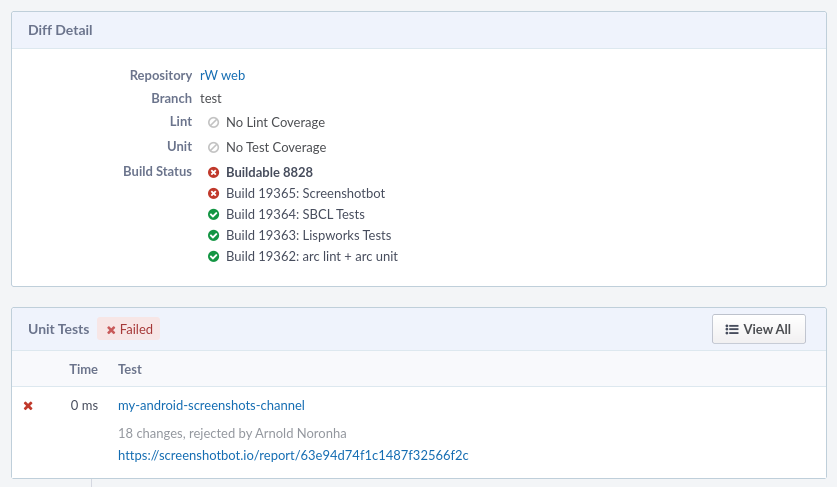This screenshot has width=837, height=487.
Task: Open Build 19365: Screenshotbot
Action: (x=305, y=193)
